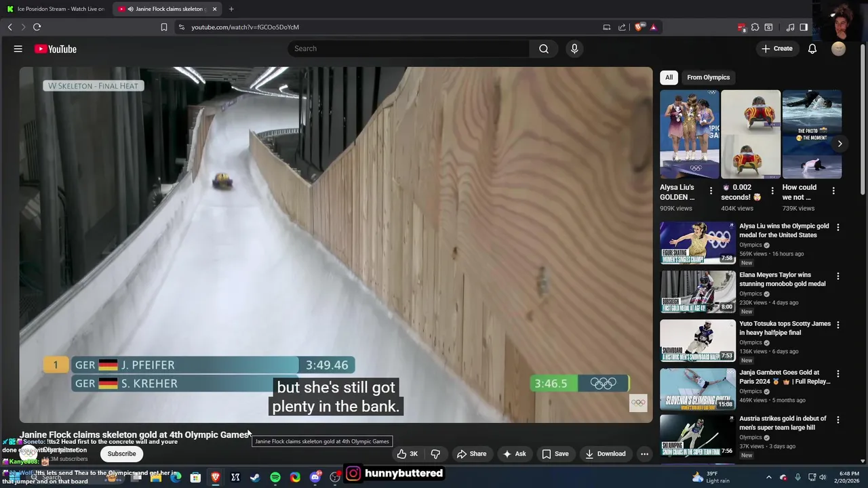Show hidden system tray icons
The height and width of the screenshot is (488, 868).
[768, 478]
